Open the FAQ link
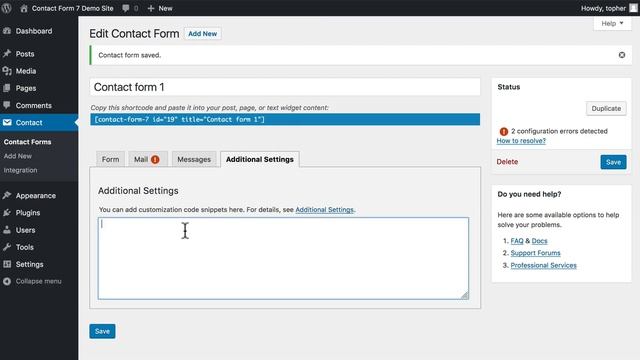640x360 pixels. click(x=517, y=241)
